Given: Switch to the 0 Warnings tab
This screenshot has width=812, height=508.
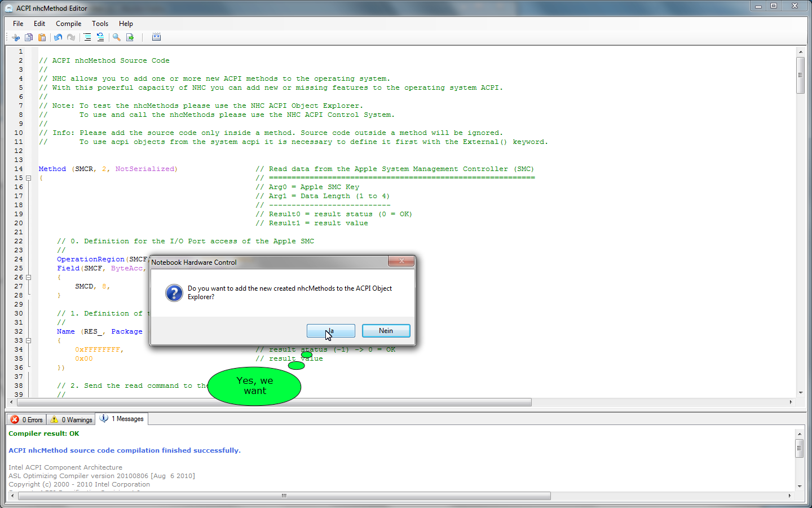Looking at the screenshot, I should click(71, 419).
